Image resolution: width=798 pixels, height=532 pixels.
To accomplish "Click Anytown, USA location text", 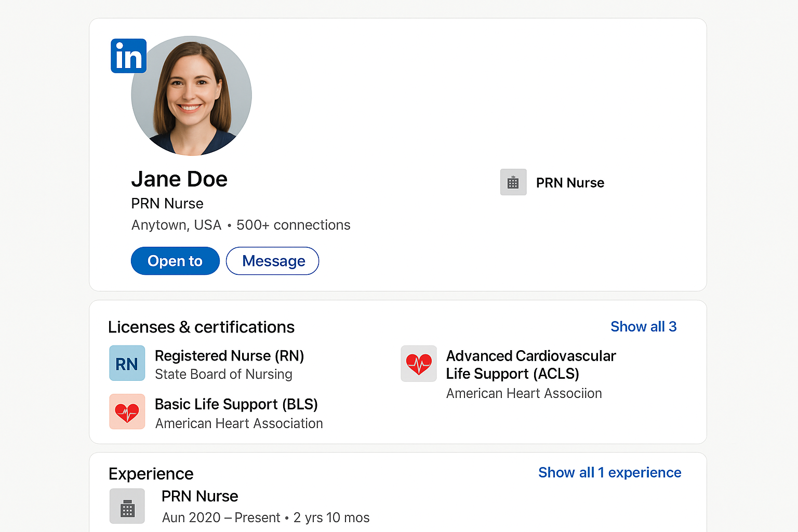I will 177,225.
